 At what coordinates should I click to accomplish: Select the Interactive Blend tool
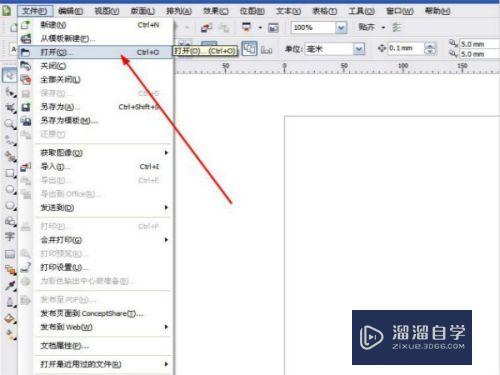[10, 270]
